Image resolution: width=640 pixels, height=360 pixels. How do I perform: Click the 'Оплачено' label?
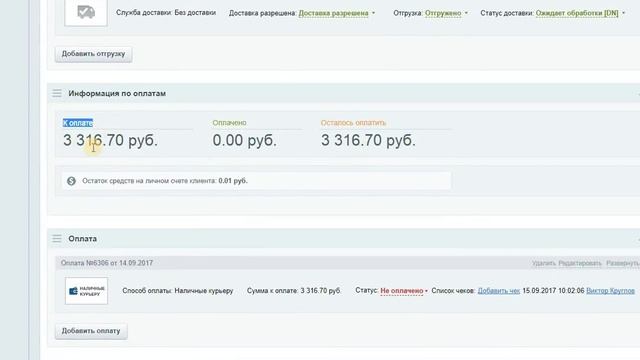pyautogui.click(x=229, y=123)
